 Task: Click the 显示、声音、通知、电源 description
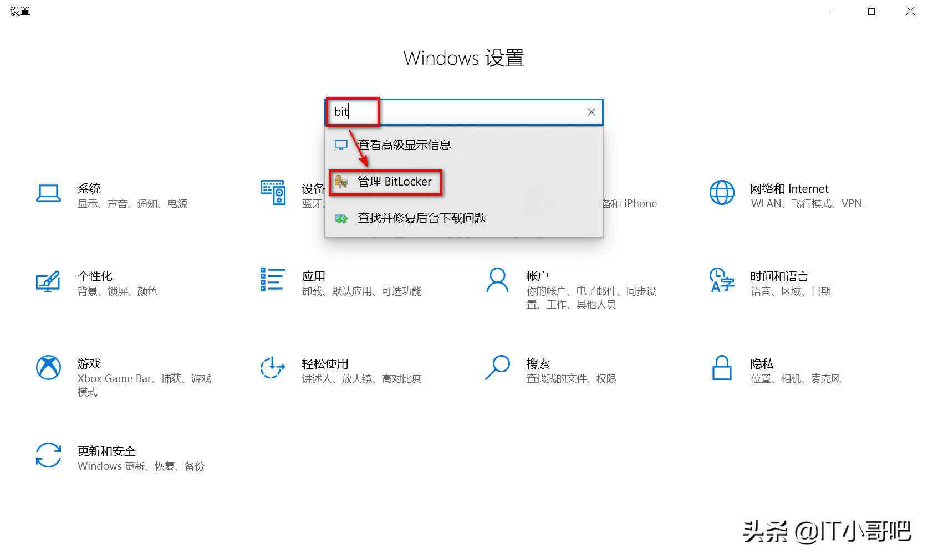(132, 204)
